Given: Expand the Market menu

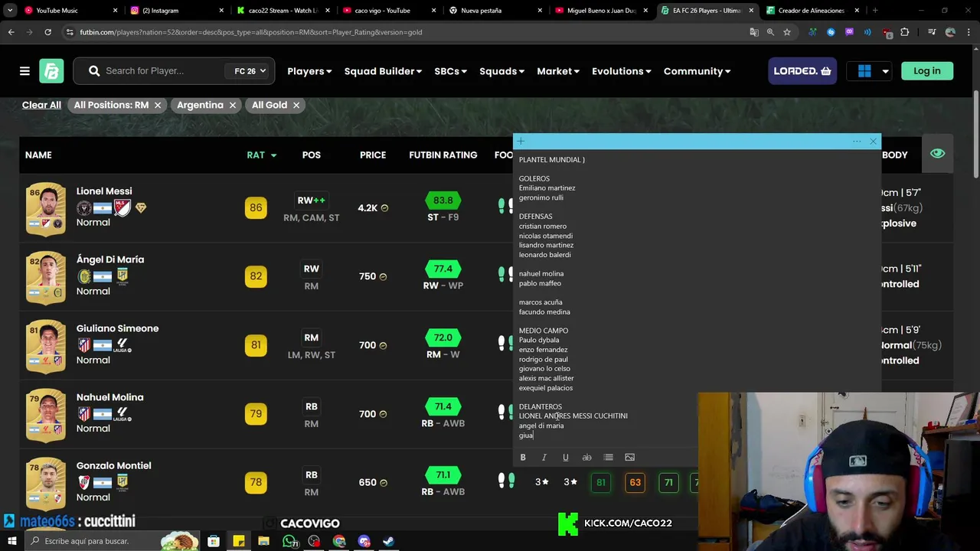Looking at the screenshot, I should (x=558, y=71).
